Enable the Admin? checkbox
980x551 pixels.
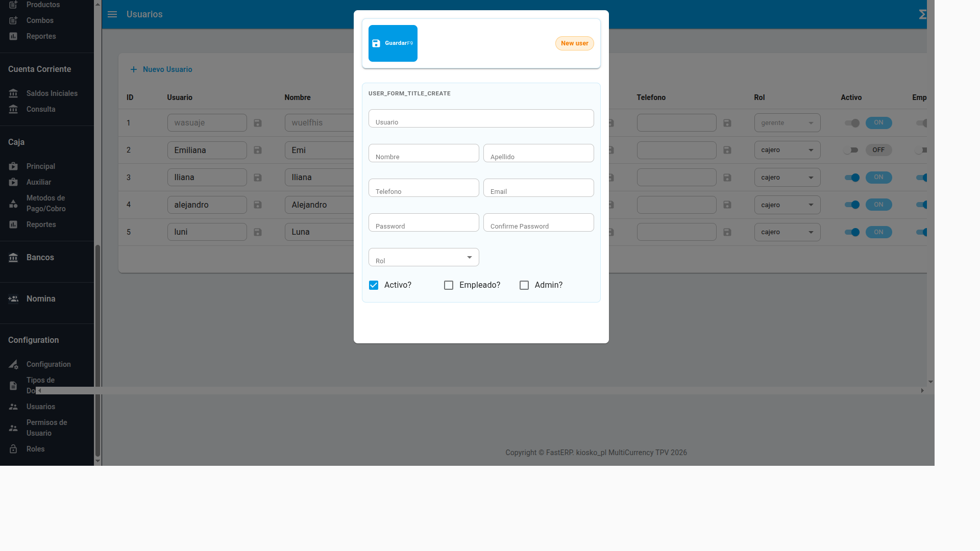click(x=524, y=285)
